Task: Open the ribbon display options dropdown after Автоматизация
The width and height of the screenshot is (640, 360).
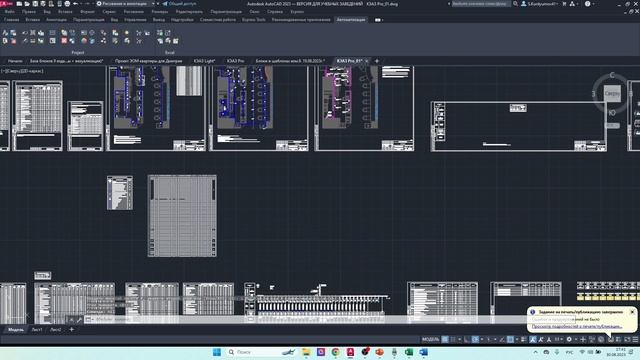Action: 379,20
